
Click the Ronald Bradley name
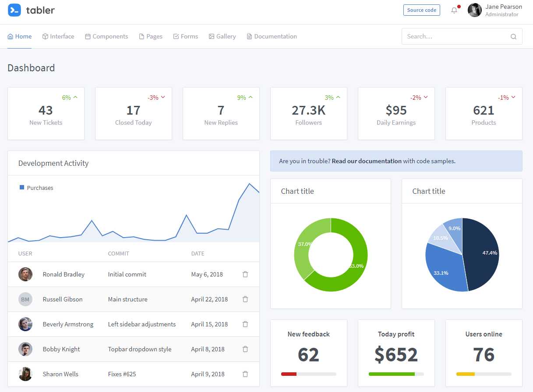64,274
